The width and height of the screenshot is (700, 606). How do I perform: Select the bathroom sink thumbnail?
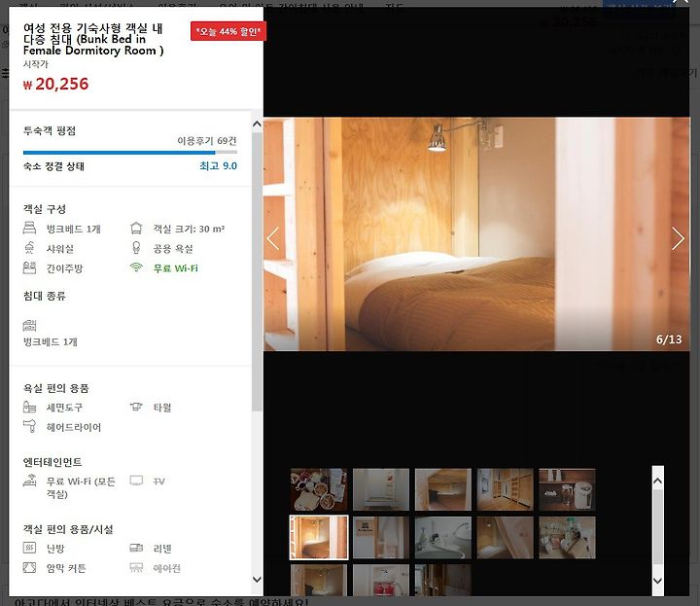pos(443,537)
